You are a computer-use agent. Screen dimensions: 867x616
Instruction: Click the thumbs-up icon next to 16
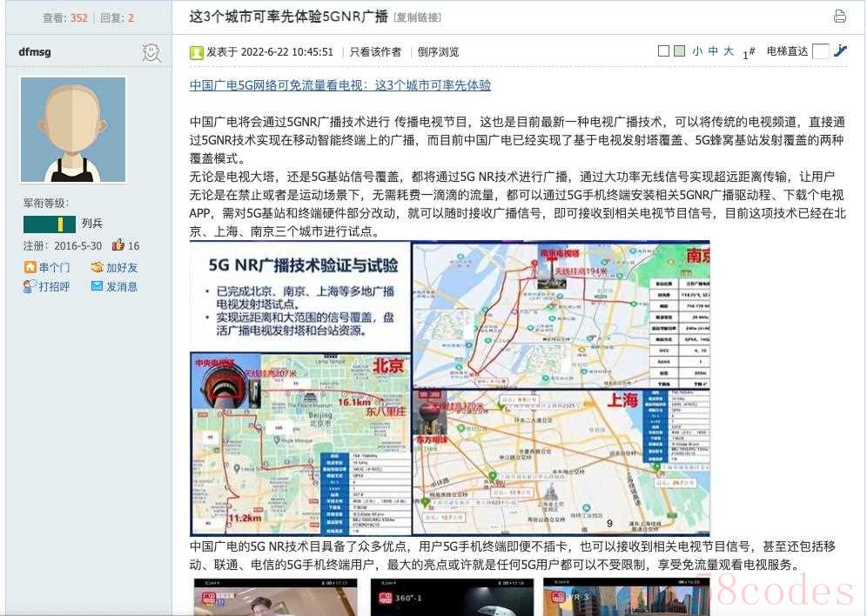pyautogui.click(x=118, y=244)
